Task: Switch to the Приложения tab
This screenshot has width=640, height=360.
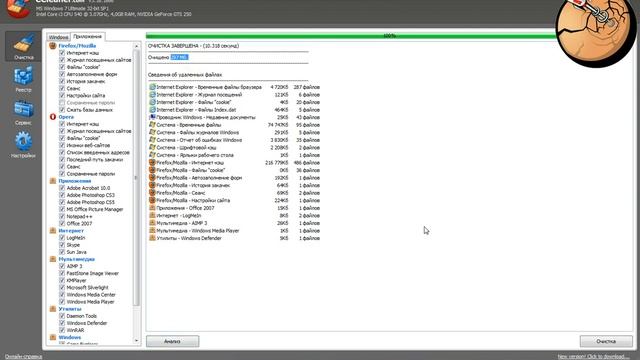Action: 88,36
